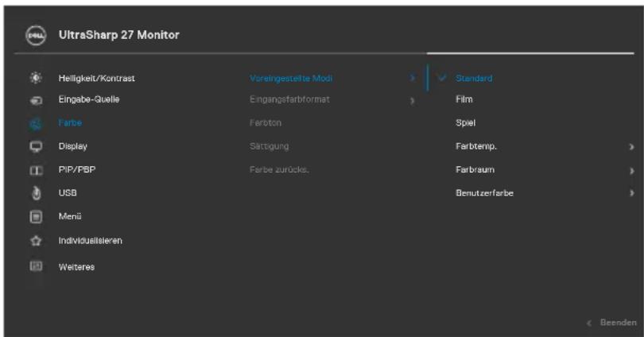Select the USB icon
The width and height of the screenshot is (644, 337).
click(x=36, y=193)
